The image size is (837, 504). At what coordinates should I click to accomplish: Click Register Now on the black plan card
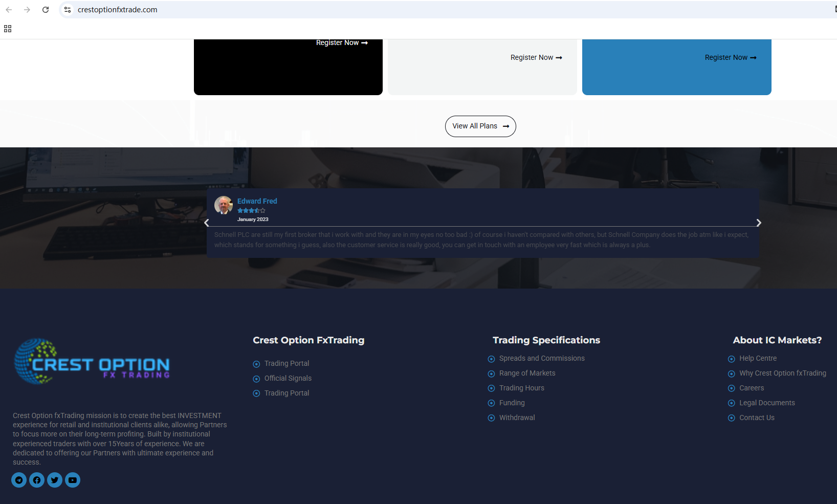342,42
